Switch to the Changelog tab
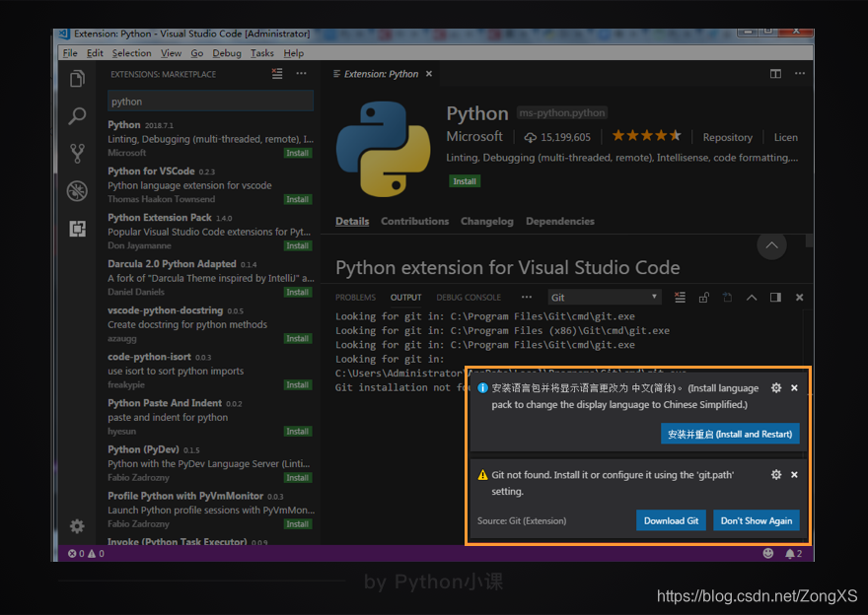The width and height of the screenshot is (868, 615). (x=487, y=221)
